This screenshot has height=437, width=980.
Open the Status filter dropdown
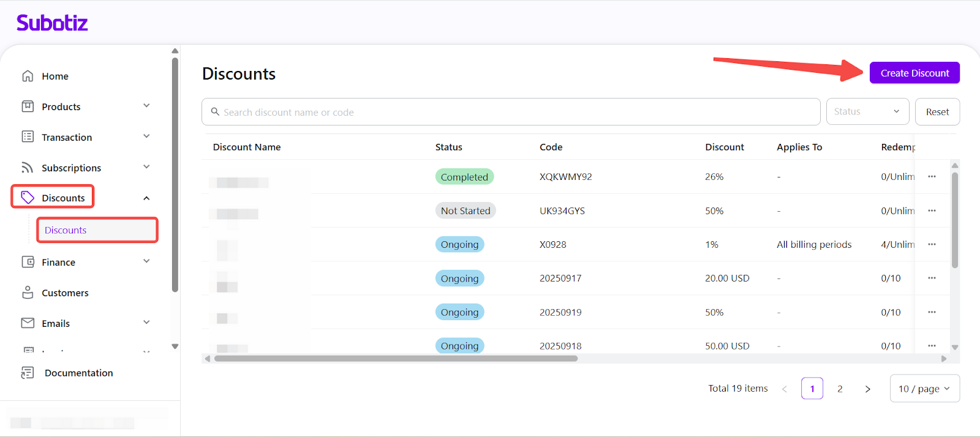point(866,111)
